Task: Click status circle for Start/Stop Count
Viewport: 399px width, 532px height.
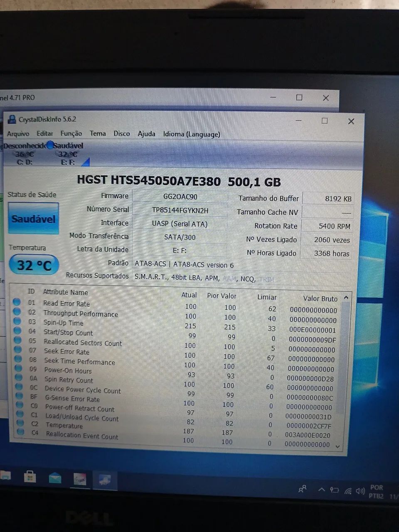Action: pyautogui.click(x=17, y=330)
